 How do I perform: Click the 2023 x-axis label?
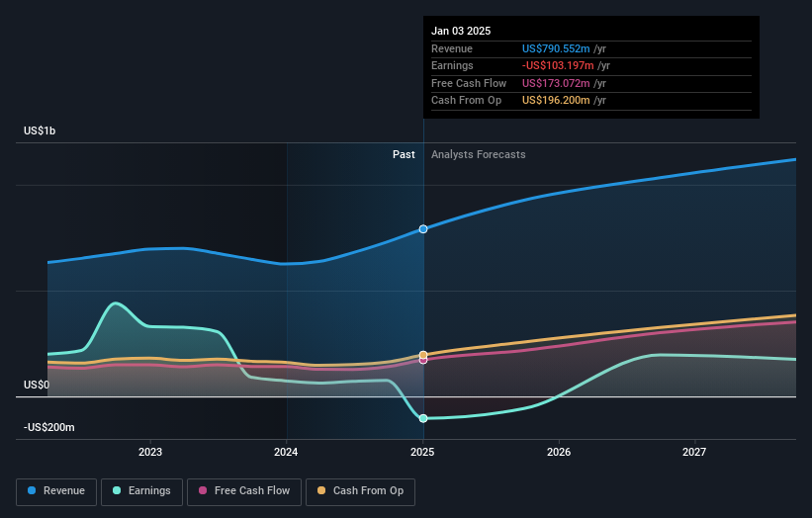tap(150, 452)
